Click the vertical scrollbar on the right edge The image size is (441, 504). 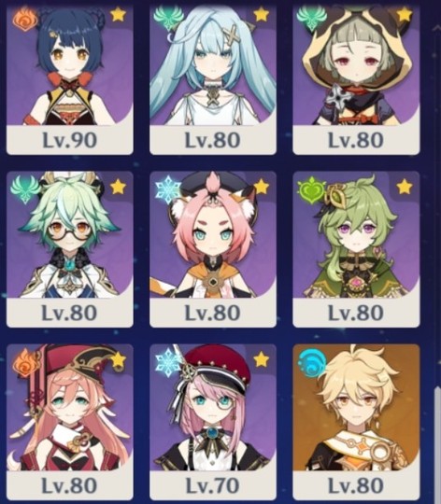pyautogui.click(x=437, y=443)
